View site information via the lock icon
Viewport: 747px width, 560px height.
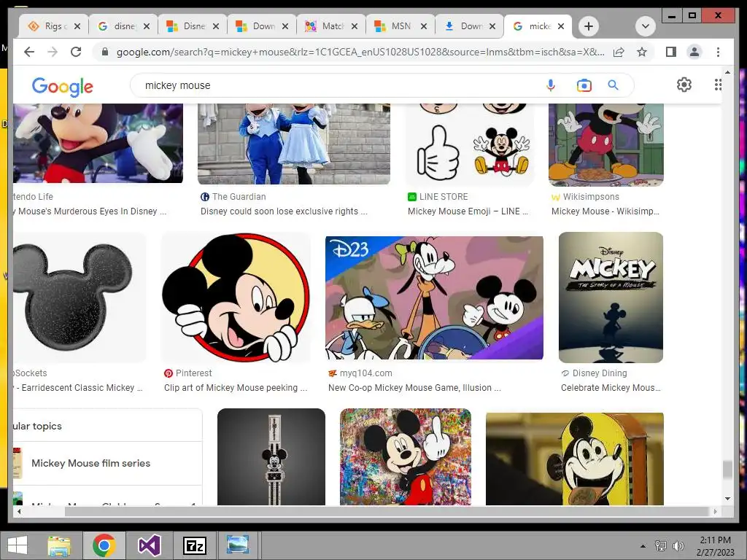click(105, 52)
